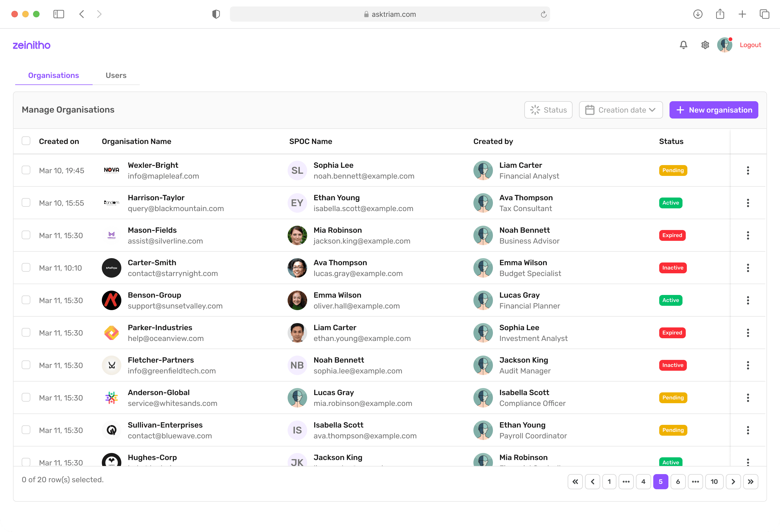
Task: Tick the Parker-Industries row checkbox
Action: pos(26,332)
